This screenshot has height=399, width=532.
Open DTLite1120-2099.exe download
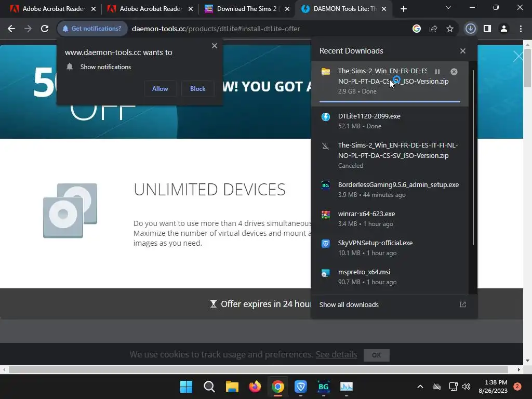click(x=390, y=121)
